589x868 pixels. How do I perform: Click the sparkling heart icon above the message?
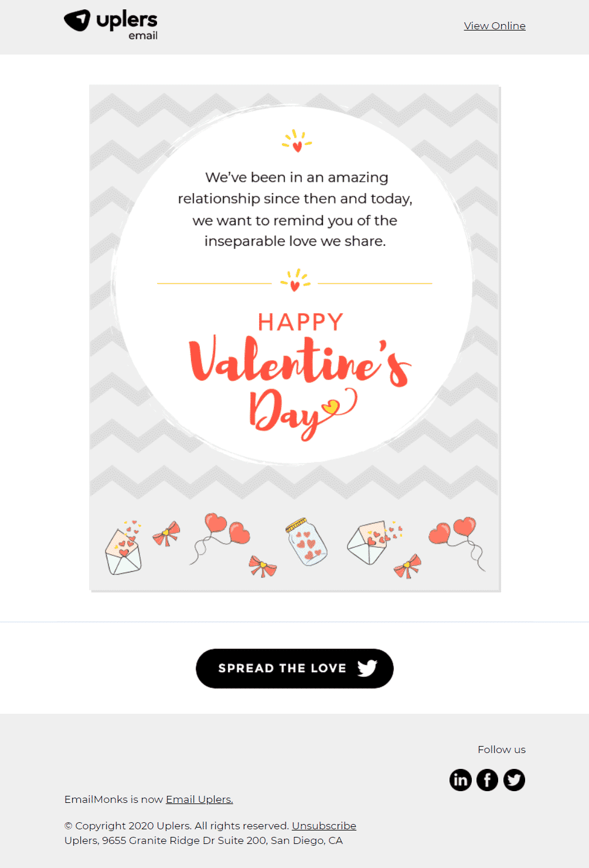297,141
